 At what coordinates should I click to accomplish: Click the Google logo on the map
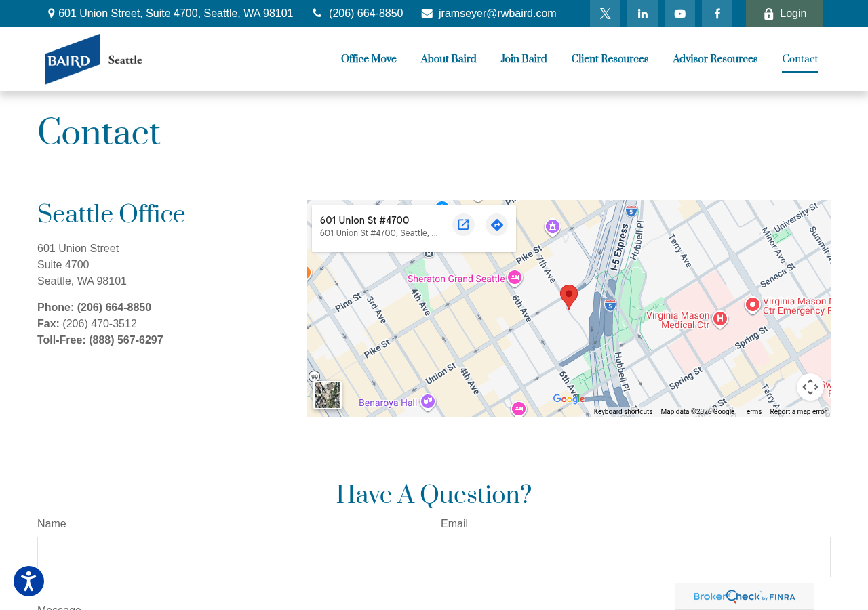point(568,399)
